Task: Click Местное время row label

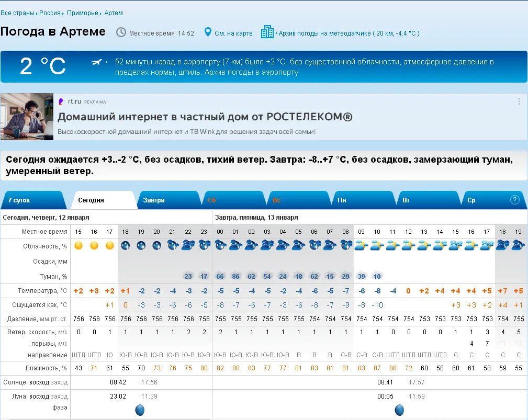Action: [x=44, y=232]
